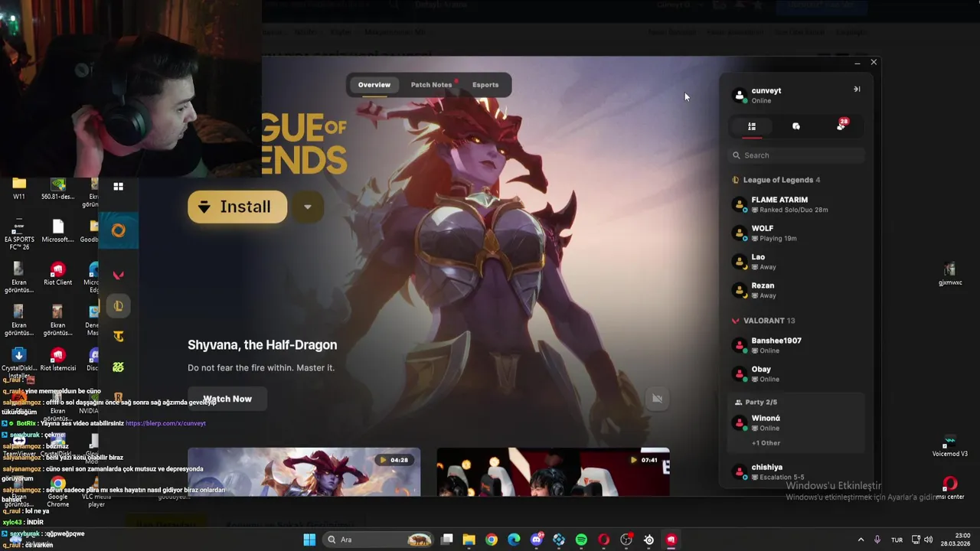Select party member Winoná

[x=796, y=422]
